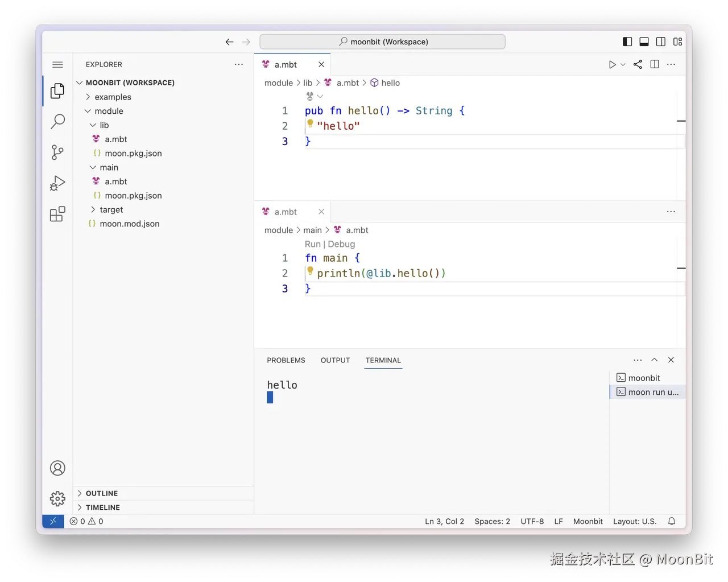Open the Source Control view
The width and height of the screenshot is (728, 582).
[x=57, y=152]
